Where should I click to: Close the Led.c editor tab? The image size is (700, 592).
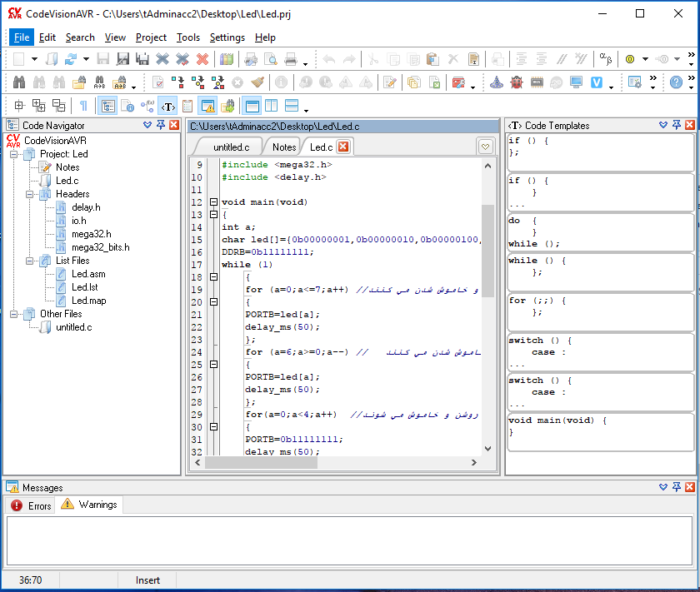pyautogui.click(x=343, y=147)
